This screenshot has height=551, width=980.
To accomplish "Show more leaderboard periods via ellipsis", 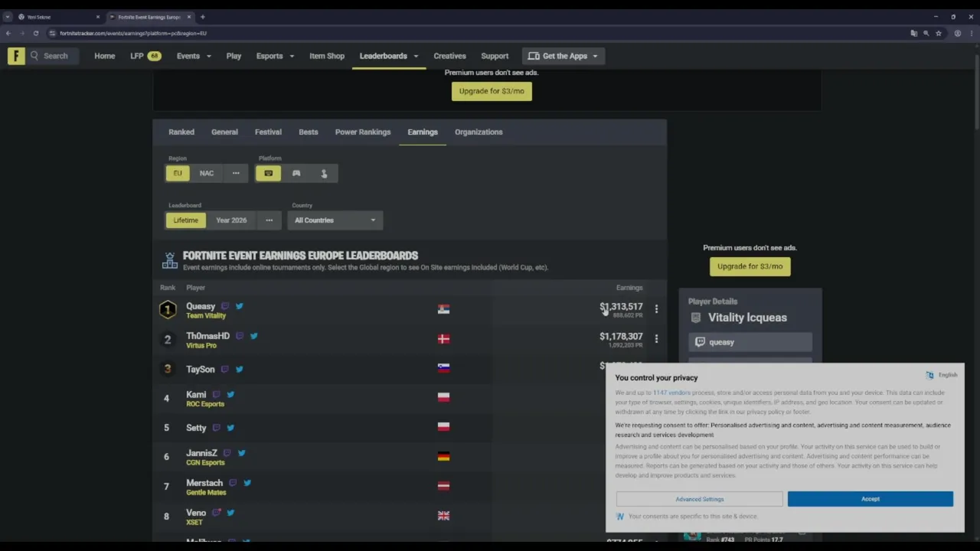I will point(269,220).
